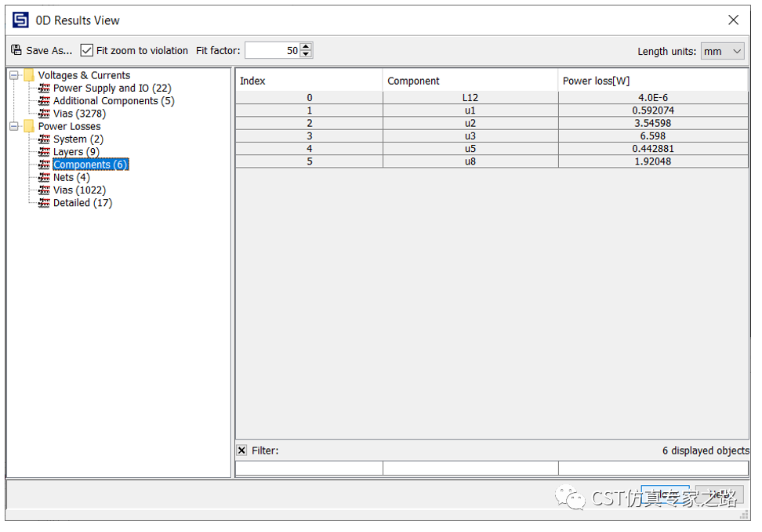
Task: Click the System (2) table icon
Action: click(44, 139)
